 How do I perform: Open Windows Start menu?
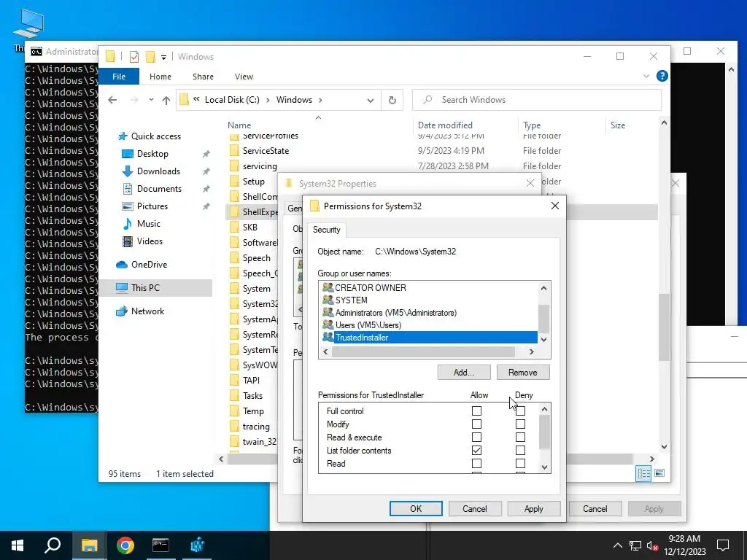pyautogui.click(x=18, y=545)
